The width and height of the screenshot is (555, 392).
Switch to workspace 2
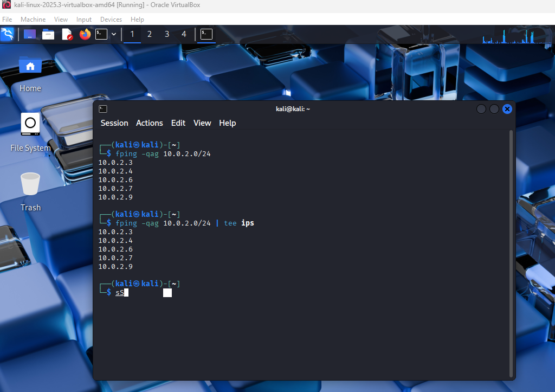click(150, 34)
